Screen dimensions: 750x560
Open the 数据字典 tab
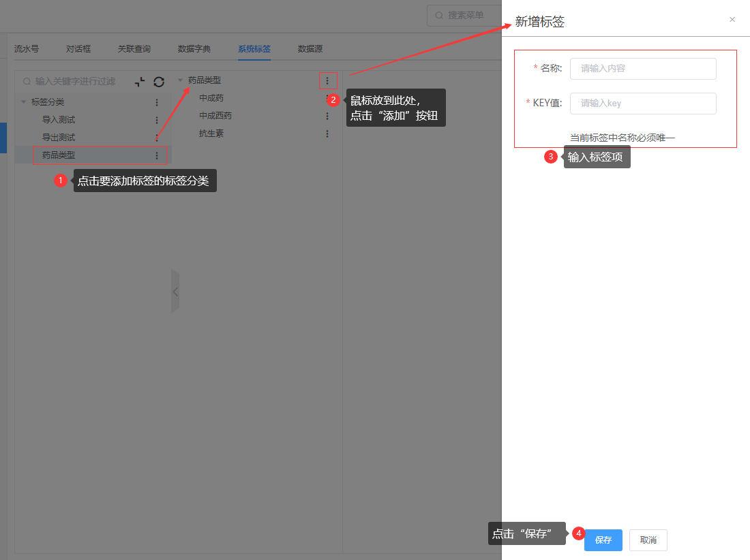click(194, 49)
